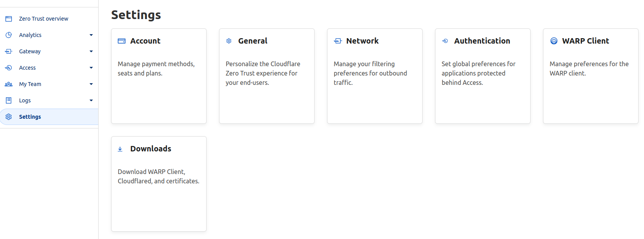
Task: Open the My Team section
Action: click(x=91, y=84)
